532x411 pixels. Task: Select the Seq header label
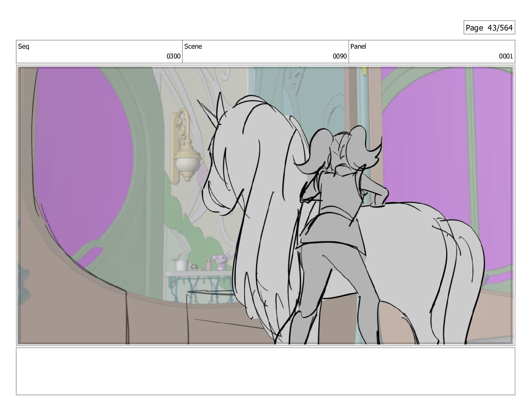point(24,46)
